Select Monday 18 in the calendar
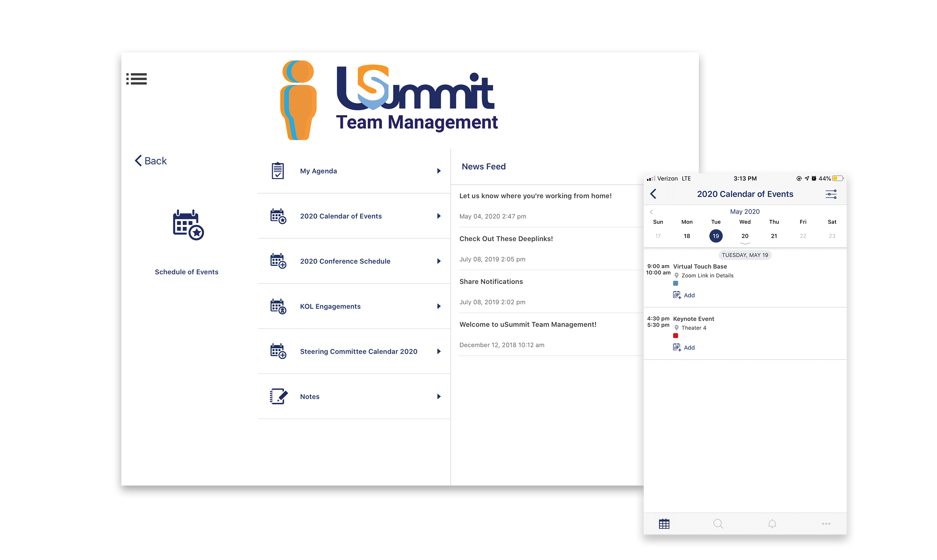 (687, 236)
